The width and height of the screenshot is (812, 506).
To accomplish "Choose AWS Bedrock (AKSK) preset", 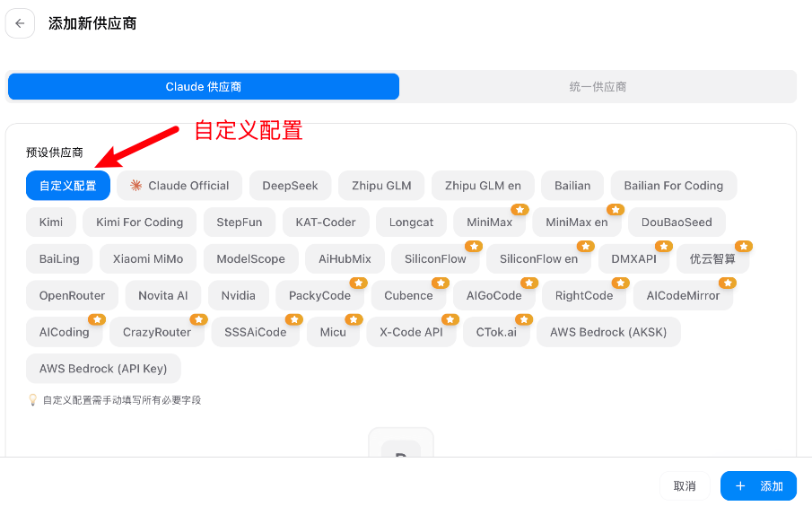I will click(x=608, y=332).
